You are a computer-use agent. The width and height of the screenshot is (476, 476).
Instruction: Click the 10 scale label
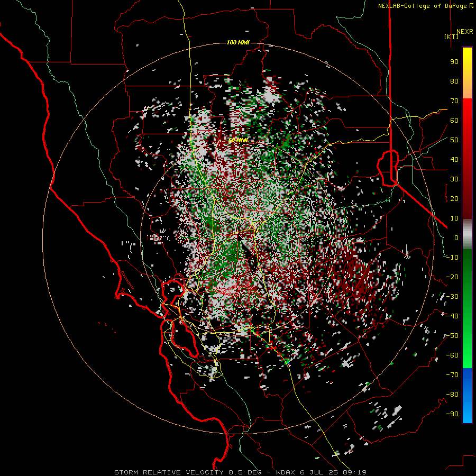(454, 218)
